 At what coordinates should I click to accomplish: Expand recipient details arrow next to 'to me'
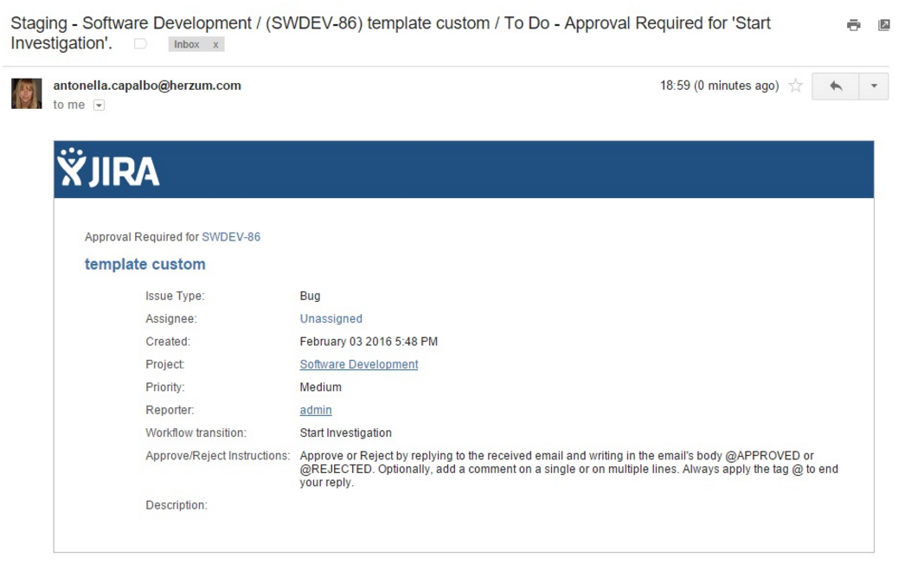click(98, 106)
